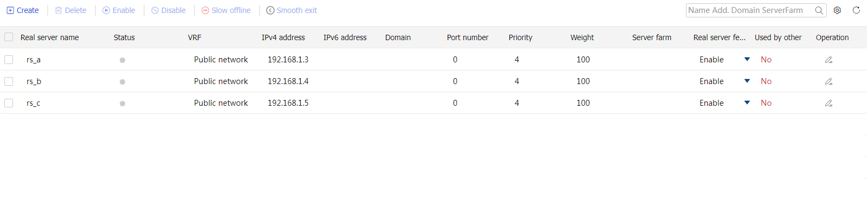Click the Smooth exit toolbar button
Viewport: 868px width, 198px height.
tap(292, 10)
